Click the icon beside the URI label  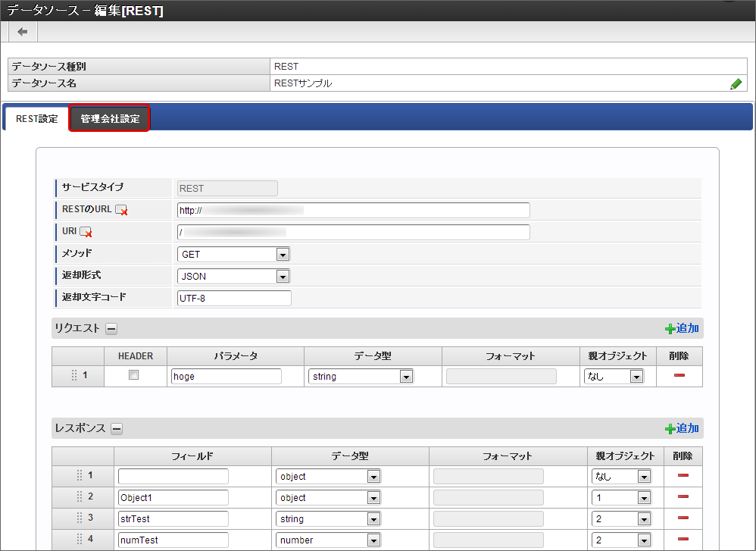pos(86,232)
